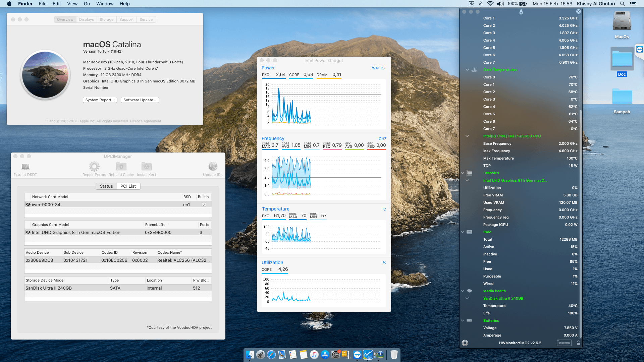The height and width of the screenshot is (362, 644).
Task: Collapse the Core Temperatures section
Action: coord(467,70)
